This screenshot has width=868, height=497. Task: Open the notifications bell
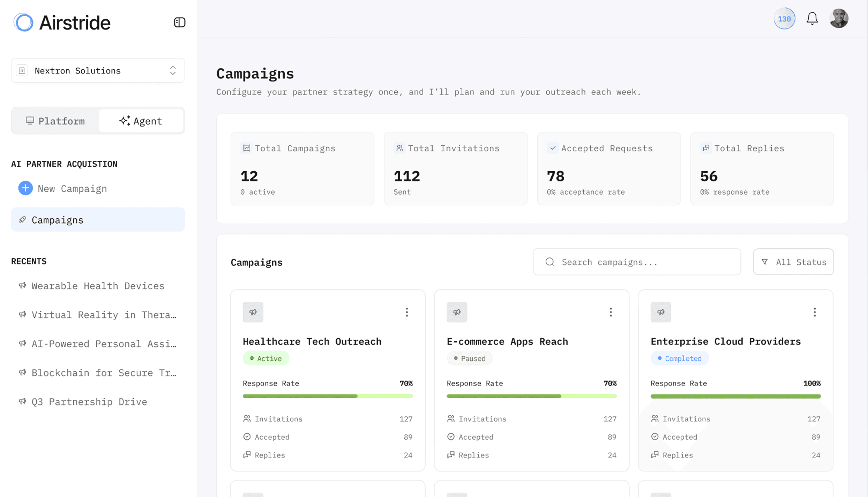pyautogui.click(x=812, y=18)
